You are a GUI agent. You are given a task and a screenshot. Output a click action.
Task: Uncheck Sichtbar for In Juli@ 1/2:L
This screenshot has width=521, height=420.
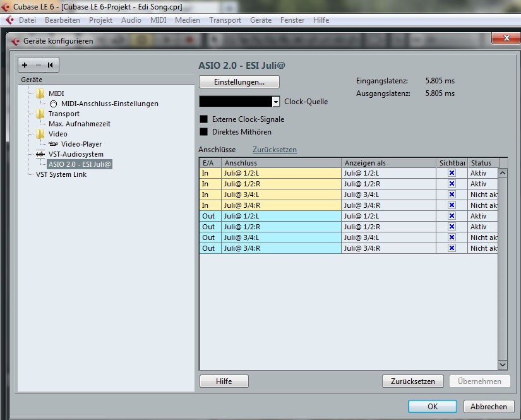[452, 173]
